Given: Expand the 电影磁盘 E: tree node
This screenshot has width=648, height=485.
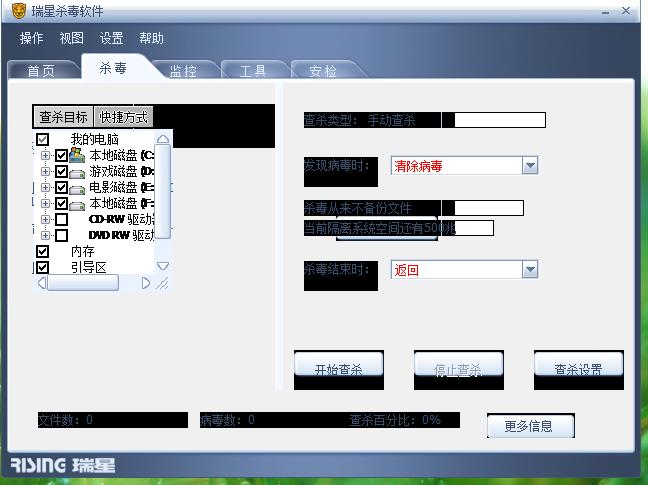Looking at the screenshot, I should (45, 187).
